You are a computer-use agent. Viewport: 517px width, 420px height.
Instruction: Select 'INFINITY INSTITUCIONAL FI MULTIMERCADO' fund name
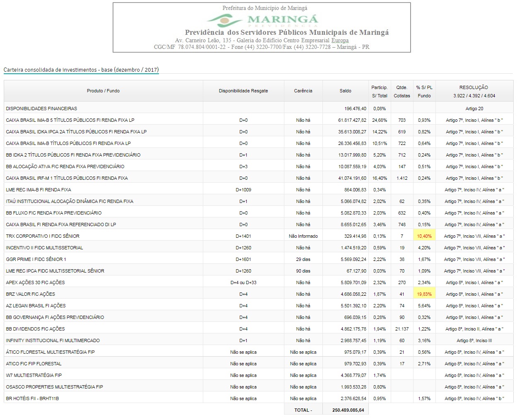53,340
